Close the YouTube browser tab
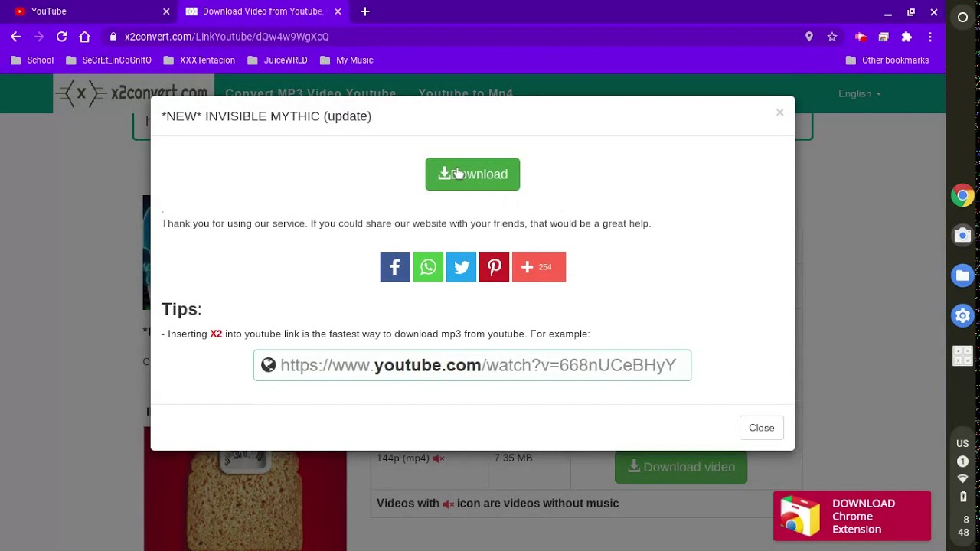The width and height of the screenshot is (980, 551). [x=166, y=11]
